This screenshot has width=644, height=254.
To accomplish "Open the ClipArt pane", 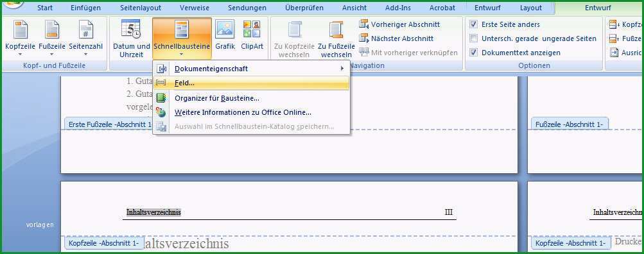I will pos(252,35).
